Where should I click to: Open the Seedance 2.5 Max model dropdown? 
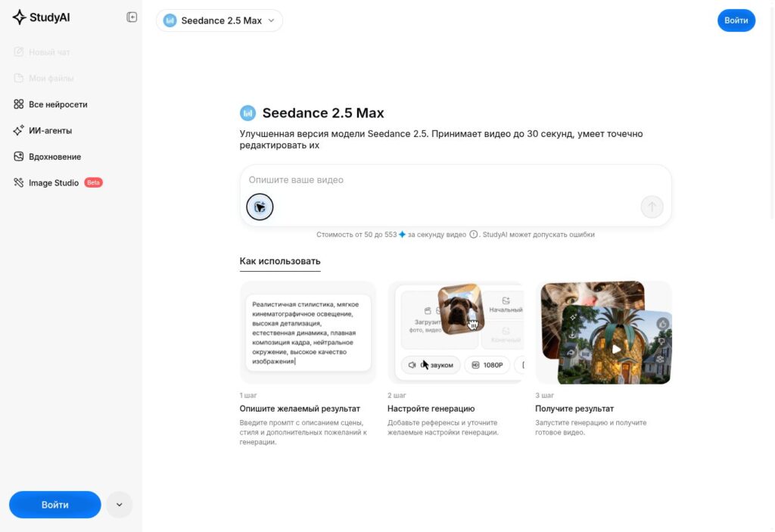[x=219, y=20]
